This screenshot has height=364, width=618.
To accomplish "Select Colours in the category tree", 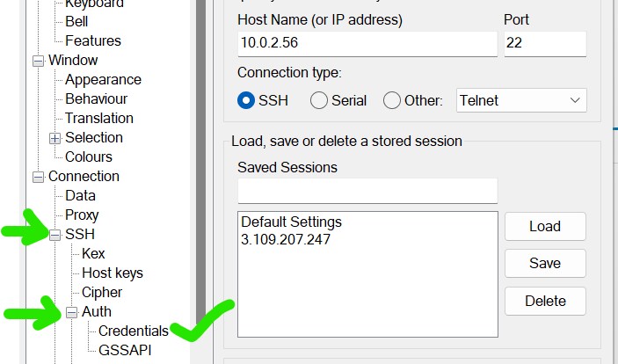I will pos(89,157).
